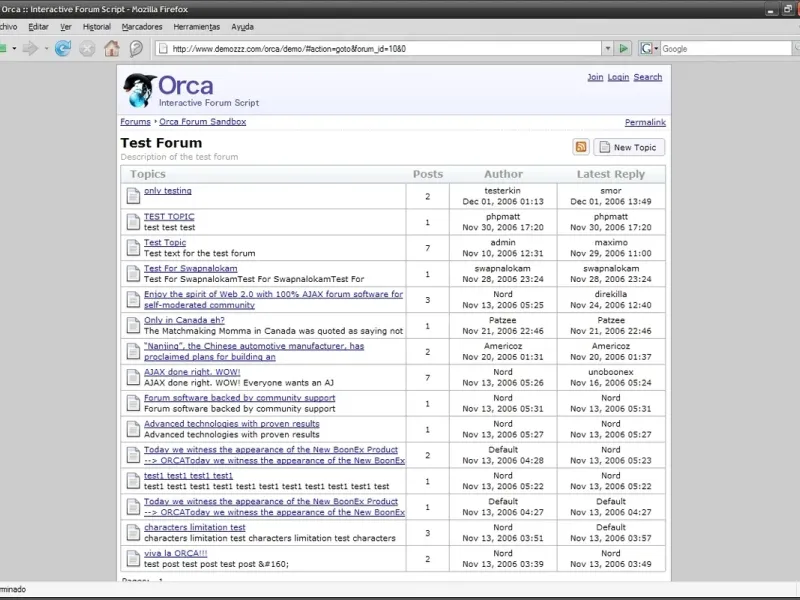800x600 pixels.
Task: Click the topic icon beside 'Forum software backed by community support'
Action: tap(133, 403)
